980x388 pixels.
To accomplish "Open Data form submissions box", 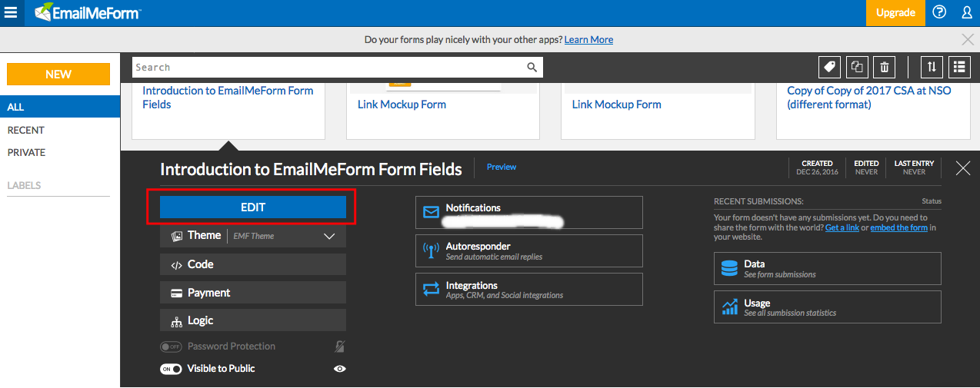I will pos(828,268).
